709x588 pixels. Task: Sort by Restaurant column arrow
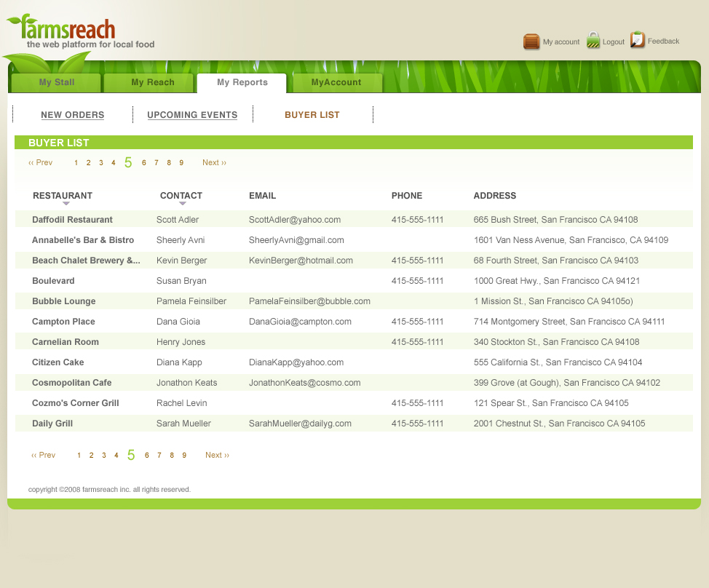[66, 204]
